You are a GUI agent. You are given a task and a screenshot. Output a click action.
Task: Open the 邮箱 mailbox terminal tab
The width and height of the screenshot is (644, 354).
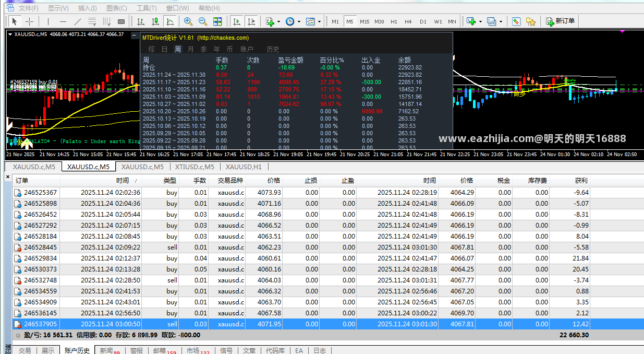point(164,351)
